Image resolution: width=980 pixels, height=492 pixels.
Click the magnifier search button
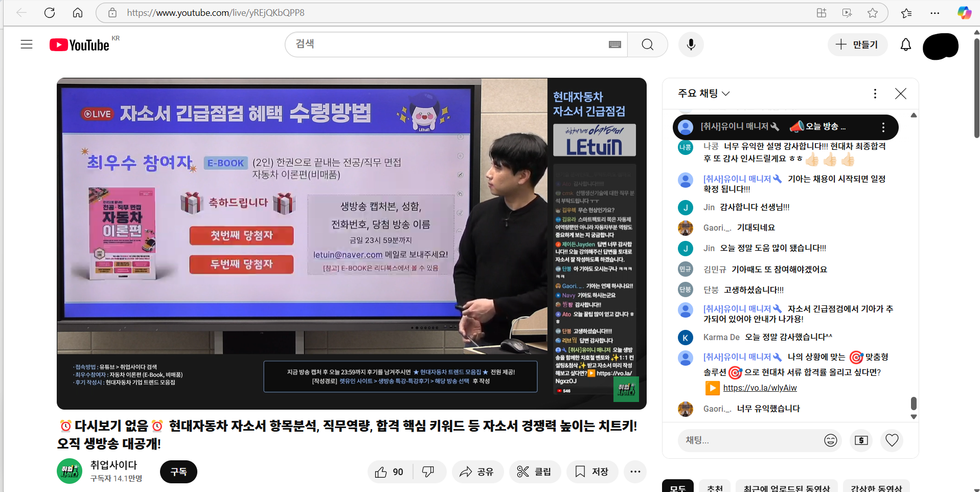[x=648, y=44]
